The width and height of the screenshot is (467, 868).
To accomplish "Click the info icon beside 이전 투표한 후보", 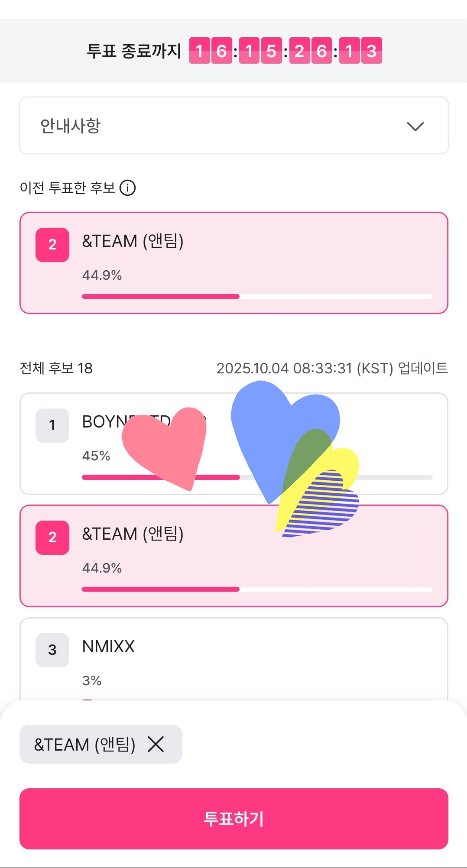I will click(x=127, y=188).
